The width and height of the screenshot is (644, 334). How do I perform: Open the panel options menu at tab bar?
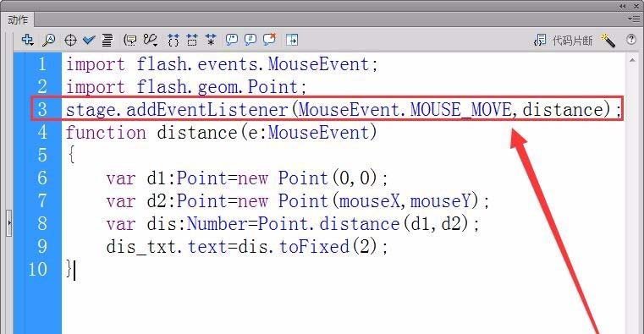point(633,19)
